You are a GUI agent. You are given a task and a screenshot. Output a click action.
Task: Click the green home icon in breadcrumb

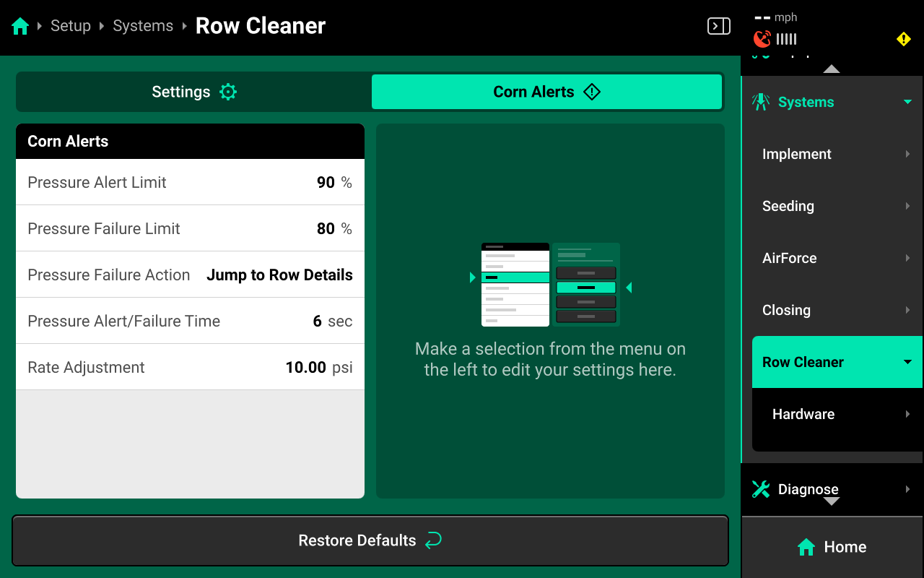(x=20, y=27)
